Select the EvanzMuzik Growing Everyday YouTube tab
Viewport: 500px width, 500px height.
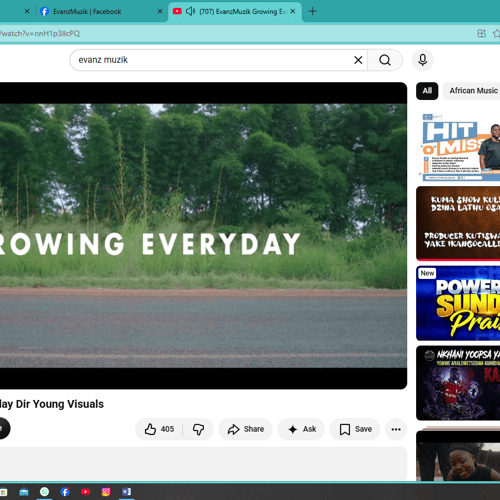click(x=235, y=11)
